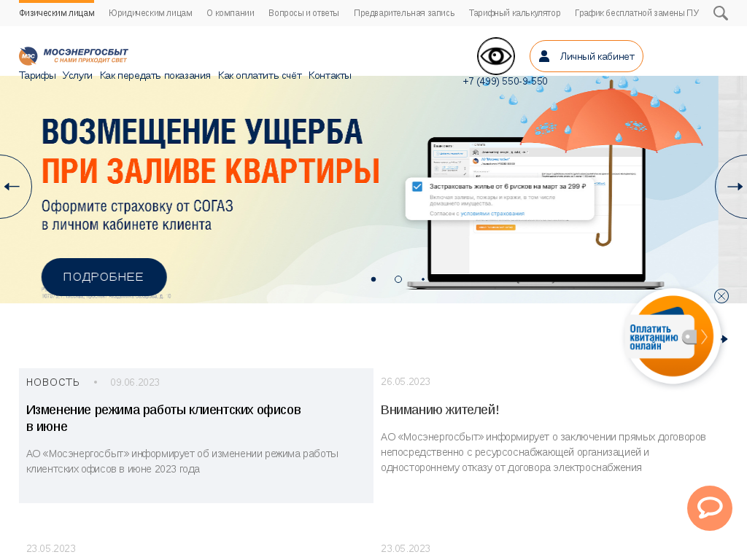Viewport: 747px width, 560px height.
Task: Toggle the accessibility eye version icon
Action: [496, 56]
